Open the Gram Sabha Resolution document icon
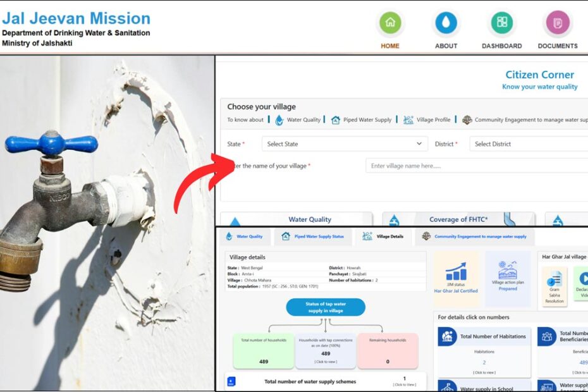The image size is (588, 392). point(554,279)
